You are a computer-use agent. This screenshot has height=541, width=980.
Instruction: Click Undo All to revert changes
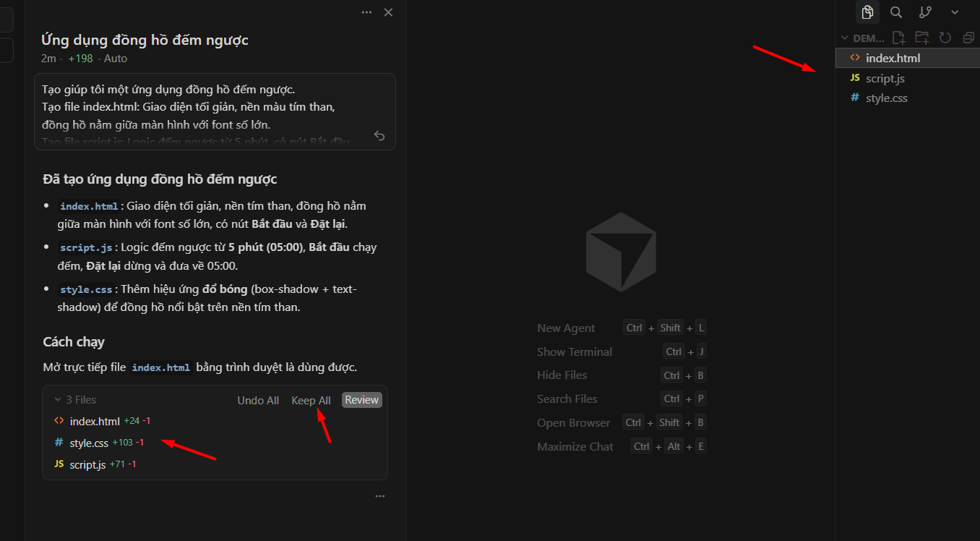(x=258, y=399)
